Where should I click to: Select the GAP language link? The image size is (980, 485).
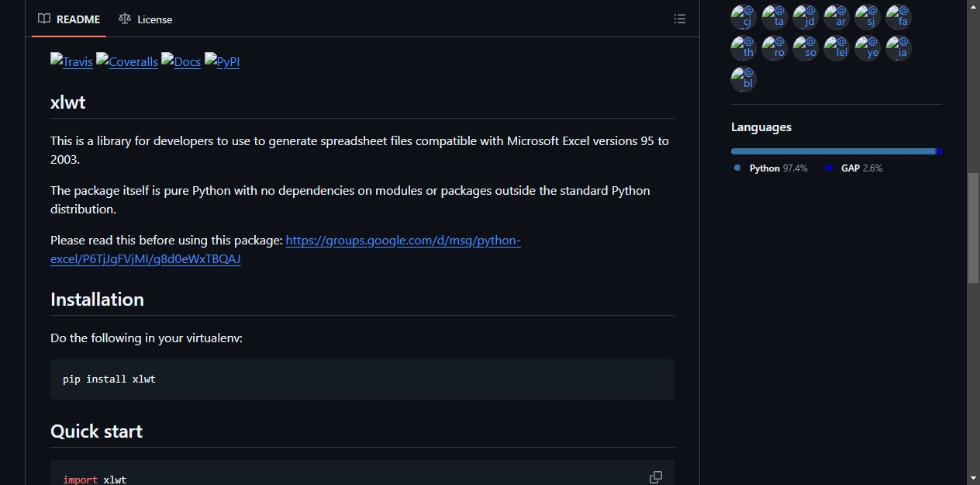click(x=854, y=168)
